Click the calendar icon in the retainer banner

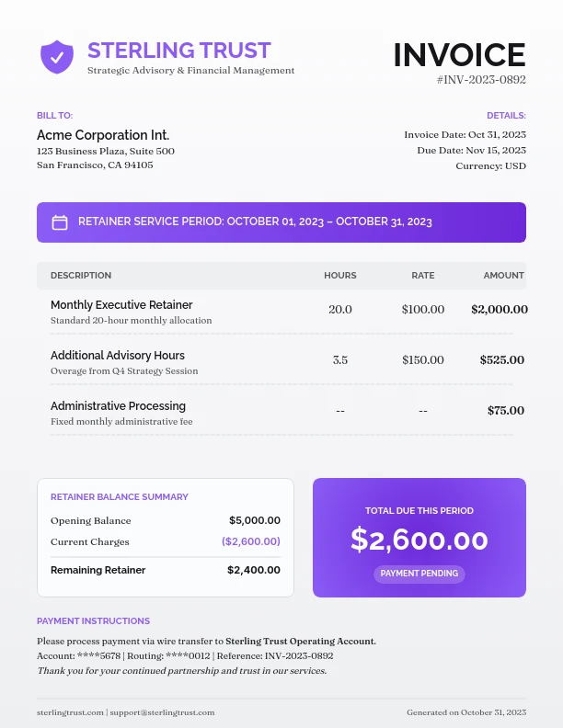coord(60,222)
